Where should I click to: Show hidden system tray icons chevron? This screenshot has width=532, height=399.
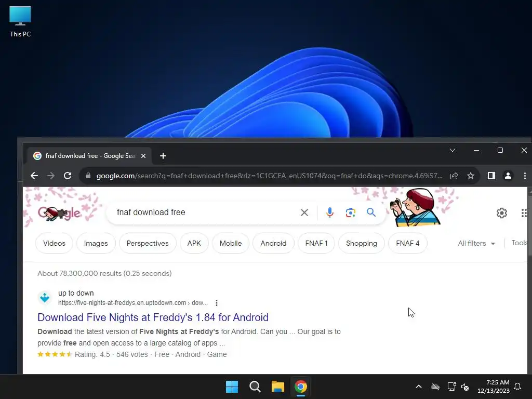[419, 387]
